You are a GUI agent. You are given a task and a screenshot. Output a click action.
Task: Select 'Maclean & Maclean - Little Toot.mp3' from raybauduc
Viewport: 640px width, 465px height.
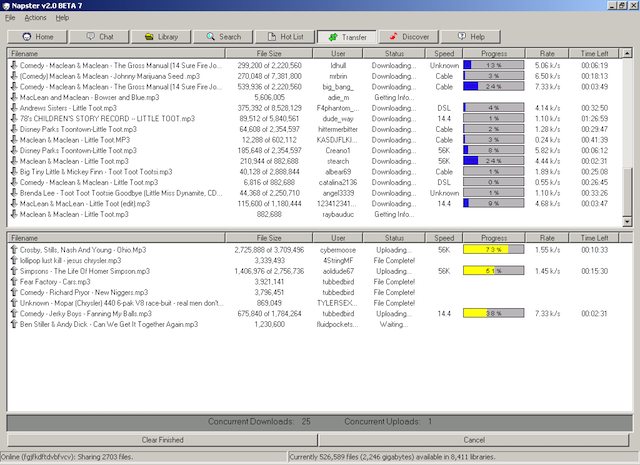click(74, 214)
